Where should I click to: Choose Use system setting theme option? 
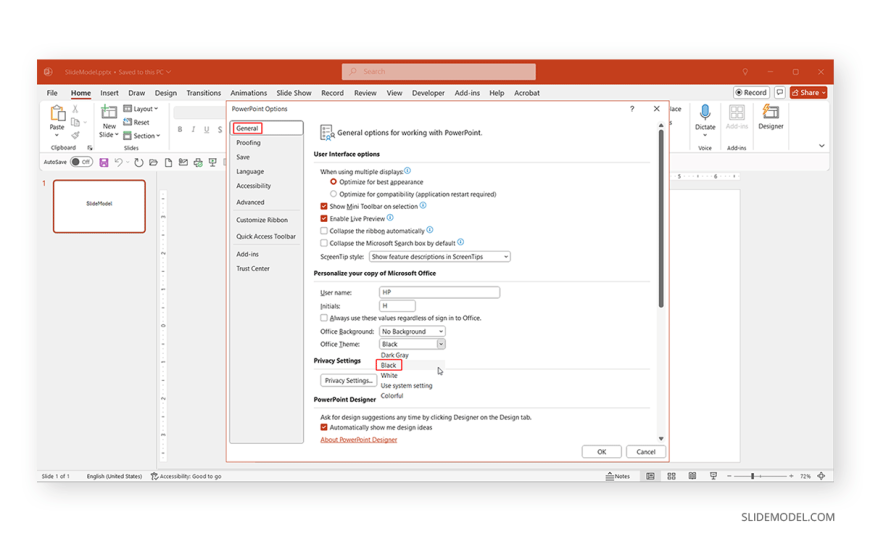click(x=406, y=386)
